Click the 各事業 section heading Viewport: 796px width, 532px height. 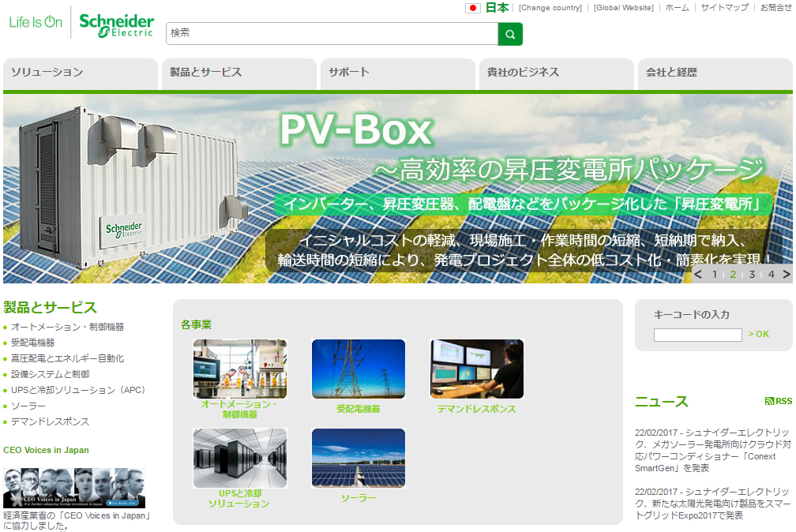[x=196, y=324]
